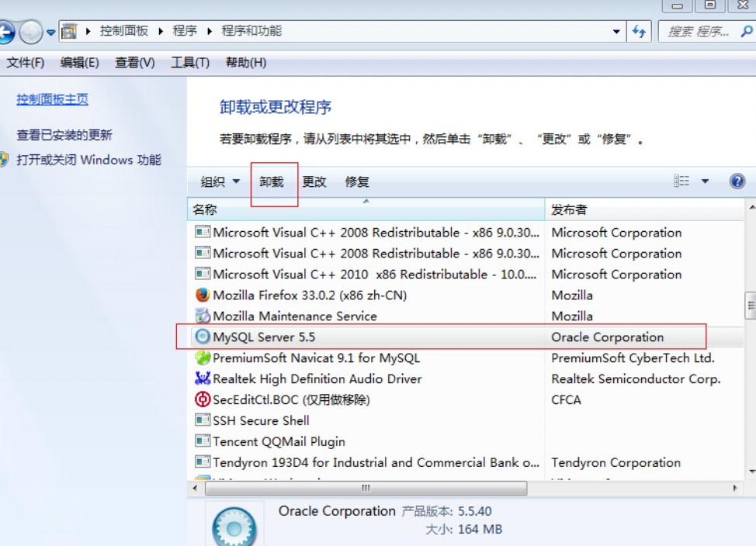Sort by the 发布者 column header
Viewport: 756px width, 546px height.
(644, 209)
